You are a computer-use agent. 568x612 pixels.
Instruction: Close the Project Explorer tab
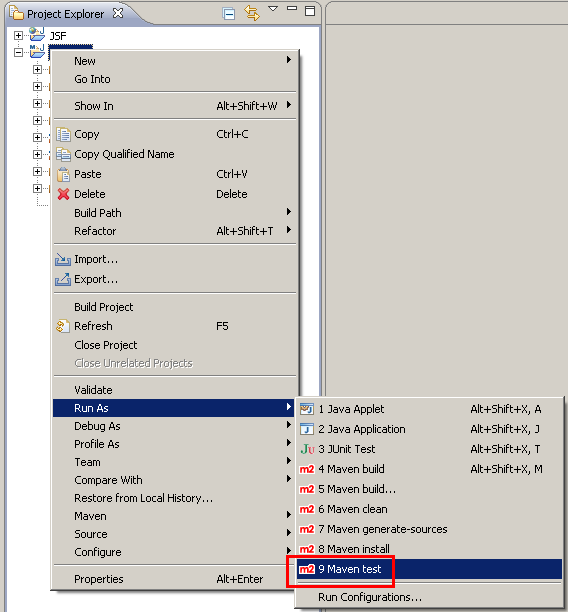tap(118, 13)
